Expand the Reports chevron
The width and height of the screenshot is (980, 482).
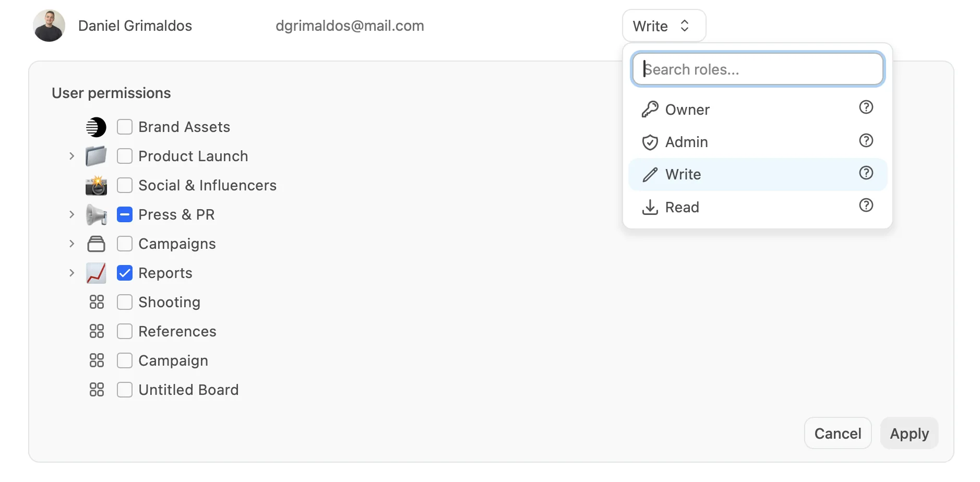coord(72,273)
